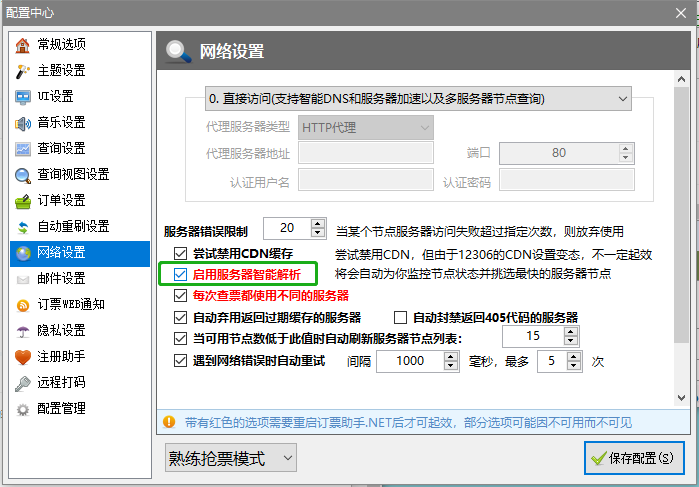Click the magic wand icon for 主题设置
The image size is (699, 487).
coord(23,71)
